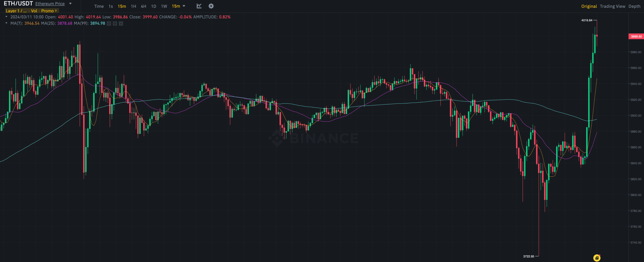644x262 pixels.
Task: Select the first 15m interval tab
Action: pyautogui.click(x=122, y=6)
